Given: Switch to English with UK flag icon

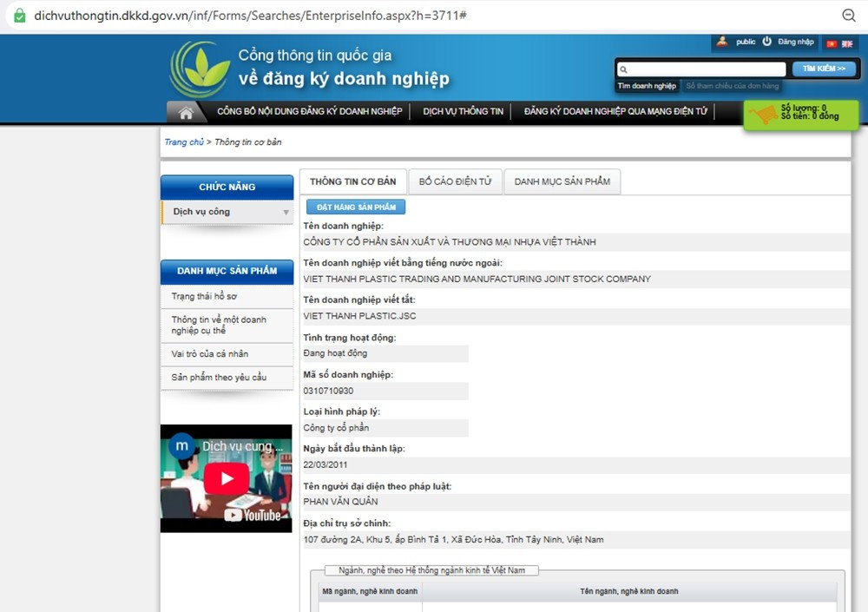Looking at the screenshot, I should (847, 43).
